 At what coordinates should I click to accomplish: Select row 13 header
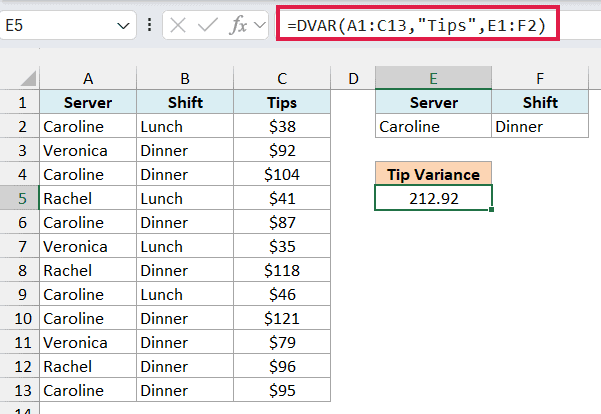(20, 390)
